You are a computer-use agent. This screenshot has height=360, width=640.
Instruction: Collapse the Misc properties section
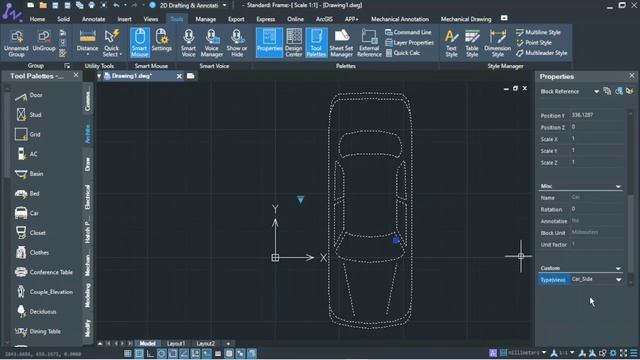[x=618, y=186]
